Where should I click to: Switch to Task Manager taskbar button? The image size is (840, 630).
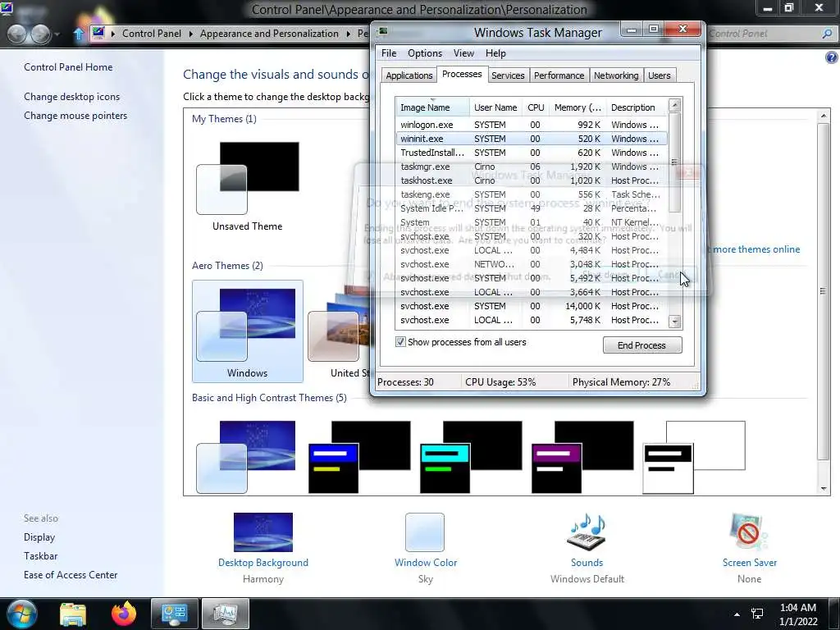(x=225, y=614)
